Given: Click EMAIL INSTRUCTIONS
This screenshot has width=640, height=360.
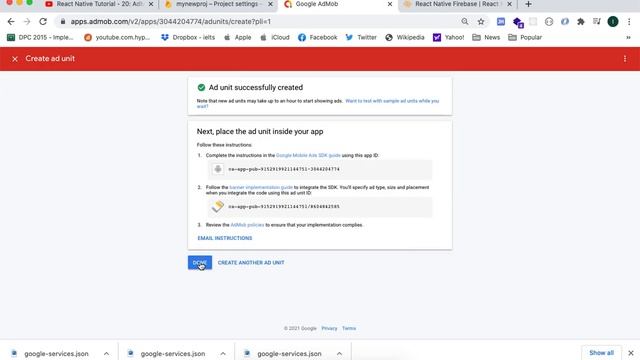Looking at the screenshot, I should pyautogui.click(x=225, y=238).
